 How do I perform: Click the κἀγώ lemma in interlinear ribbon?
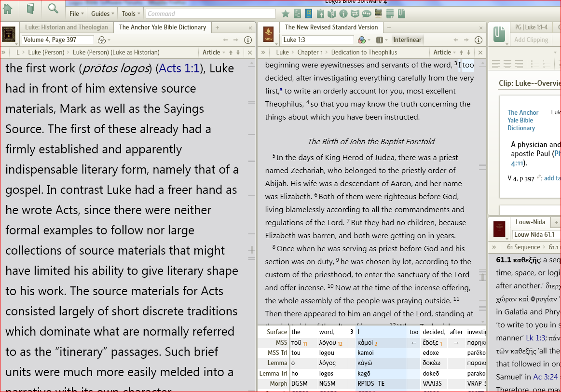click(x=365, y=363)
